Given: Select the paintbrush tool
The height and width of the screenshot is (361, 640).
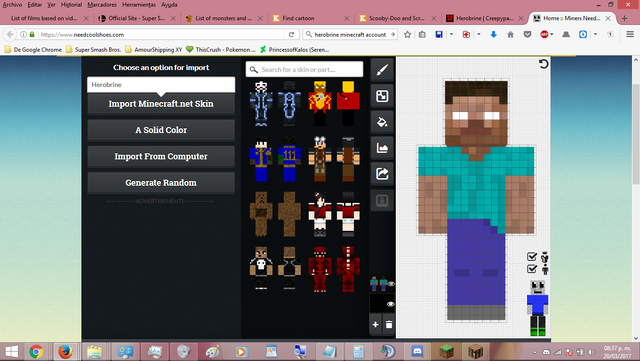Looking at the screenshot, I should pyautogui.click(x=382, y=70).
